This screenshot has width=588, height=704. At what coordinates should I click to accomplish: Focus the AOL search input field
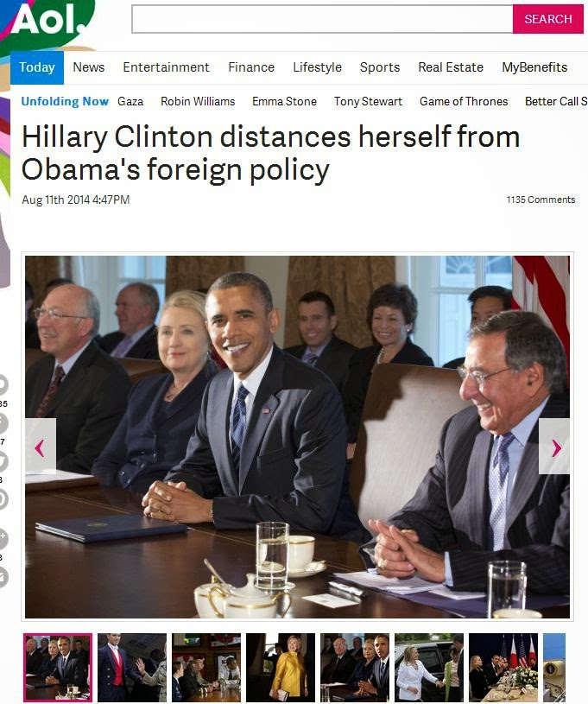pyautogui.click(x=322, y=19)
